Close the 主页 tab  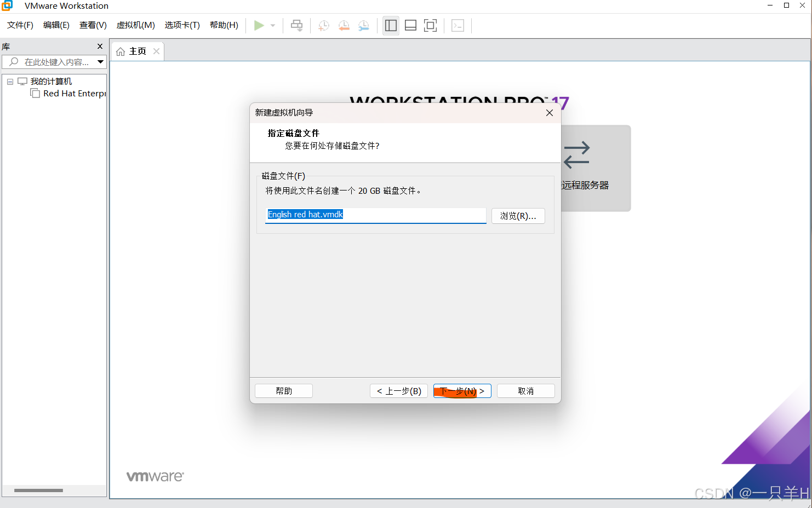(157, 51)
